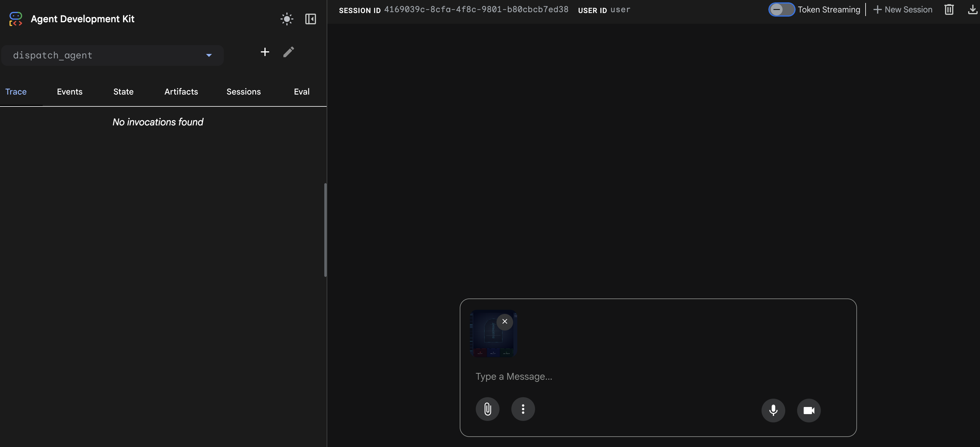Create new with the plus icon
980x447 pixels.
click(264, 52)
